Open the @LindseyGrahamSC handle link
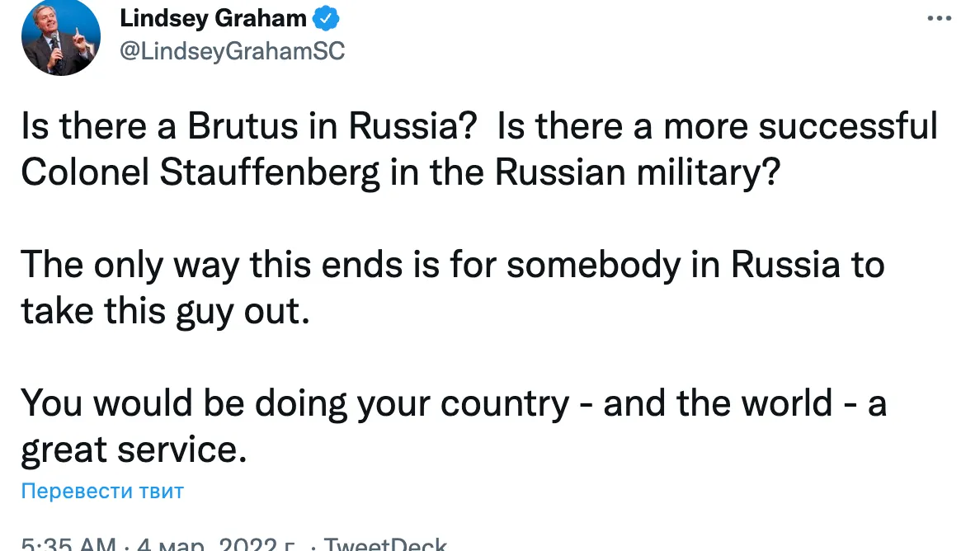This screenshot has width=980, height=551. 232,51
